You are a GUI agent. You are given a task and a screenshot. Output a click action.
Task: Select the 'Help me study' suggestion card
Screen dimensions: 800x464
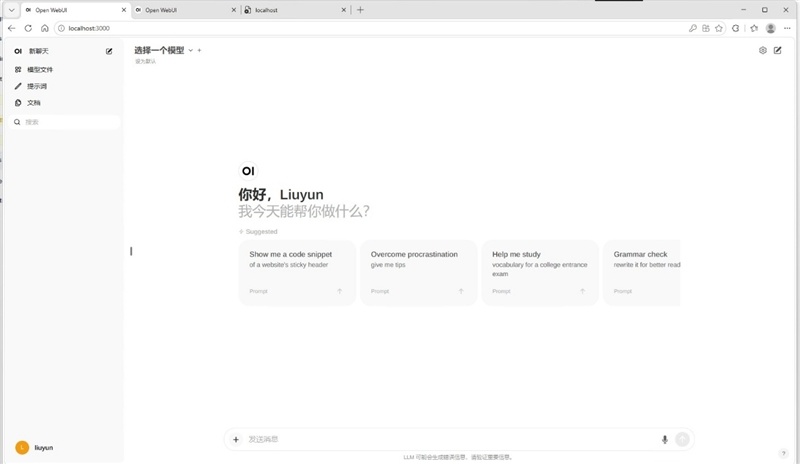[x=540, y=273]
